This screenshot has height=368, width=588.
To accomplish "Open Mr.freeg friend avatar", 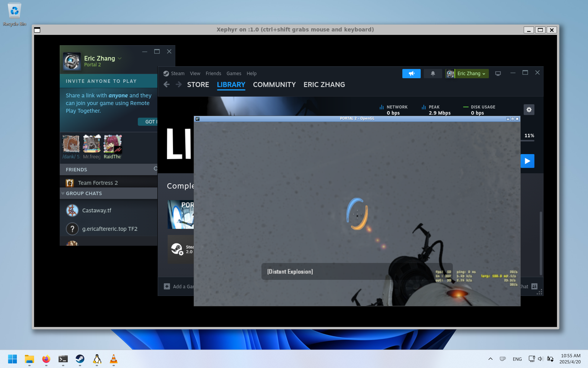I will (92, 144).
